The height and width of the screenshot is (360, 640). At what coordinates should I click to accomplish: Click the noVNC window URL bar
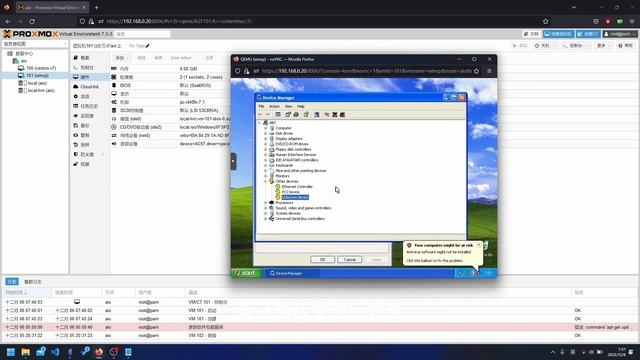tap(366, 71)
